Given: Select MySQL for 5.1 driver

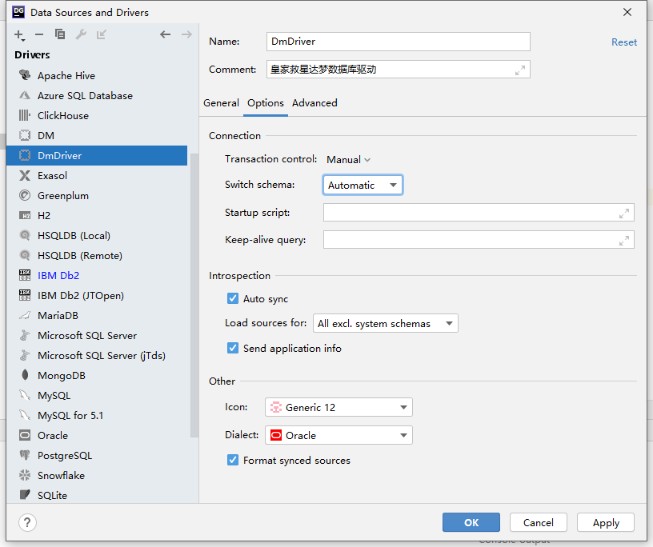Looking at the screenshot, I should [x=97, y=415].
